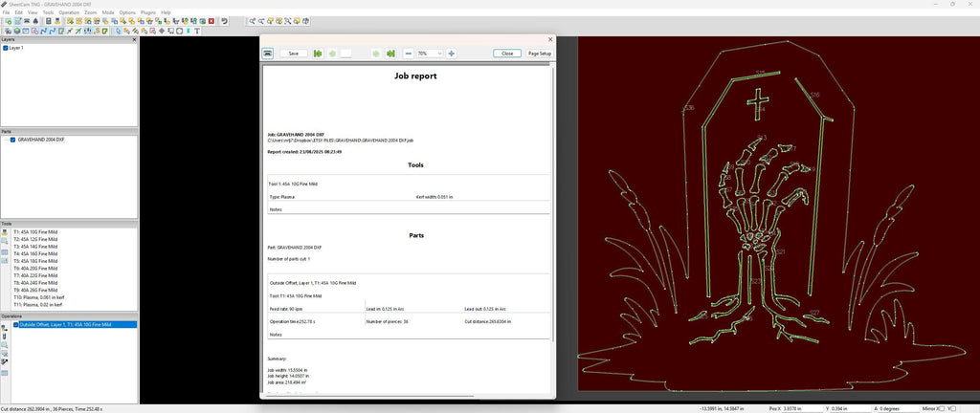980x413 pixels.
Task: Go to previous page of the job report
Action: click(332, 54)
